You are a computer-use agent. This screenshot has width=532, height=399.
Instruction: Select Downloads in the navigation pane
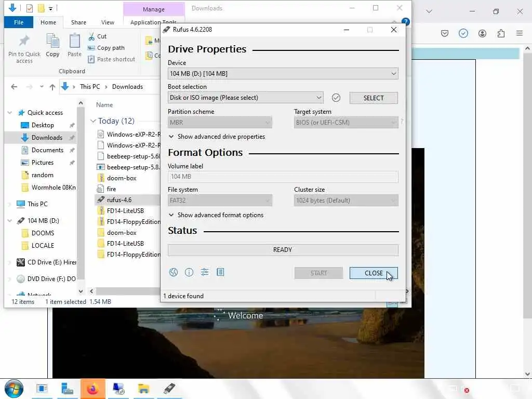click(x=47, y=138)
